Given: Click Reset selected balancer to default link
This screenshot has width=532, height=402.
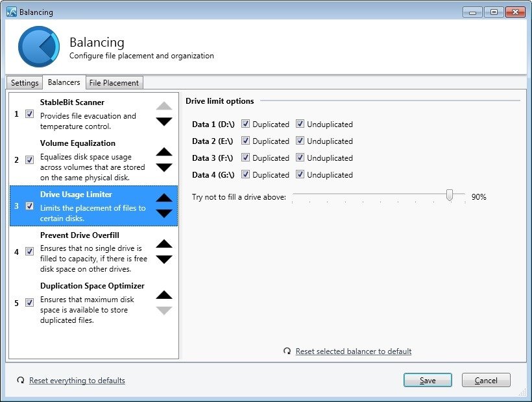Looking at the screenshot, I should tap(354, 351).
